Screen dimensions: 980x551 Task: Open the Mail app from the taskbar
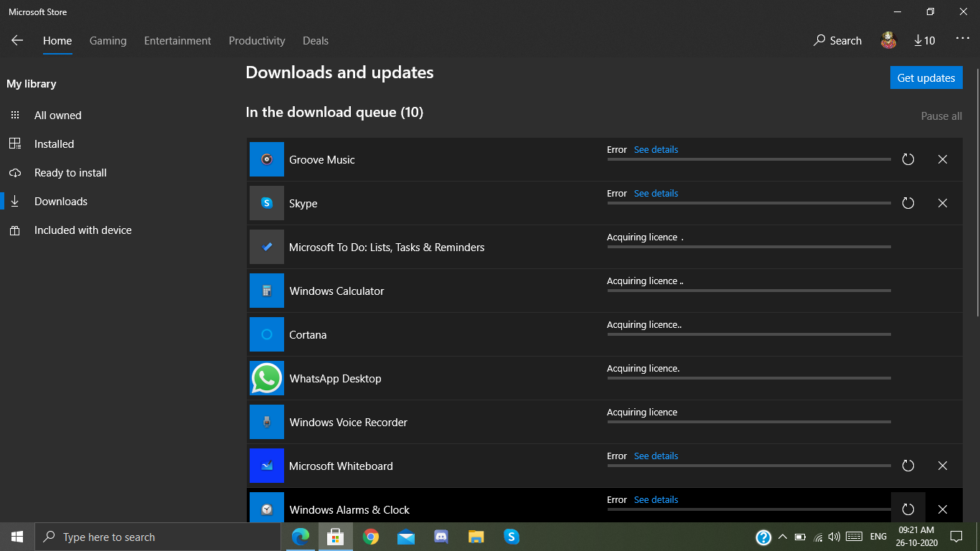pos(406,537)
